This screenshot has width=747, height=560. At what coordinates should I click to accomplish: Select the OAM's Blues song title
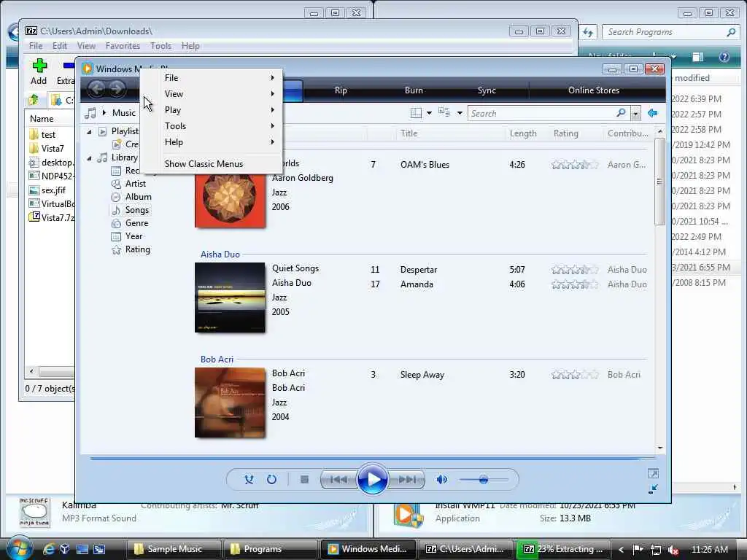(425, 165)
